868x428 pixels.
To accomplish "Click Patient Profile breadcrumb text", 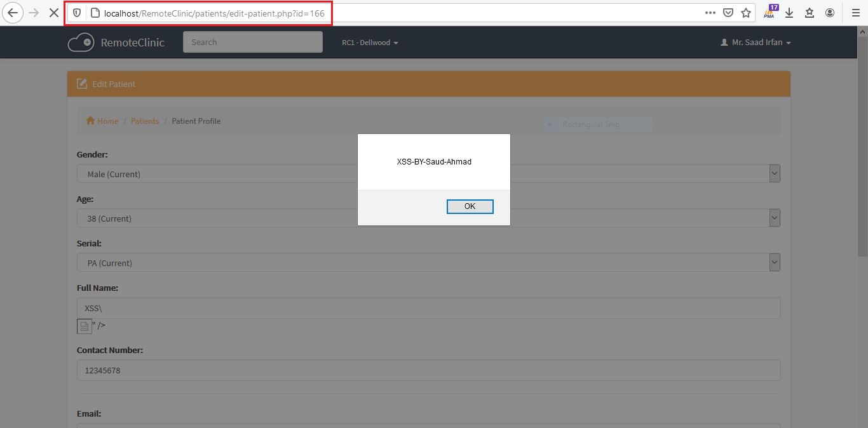I will coord(196,121).
